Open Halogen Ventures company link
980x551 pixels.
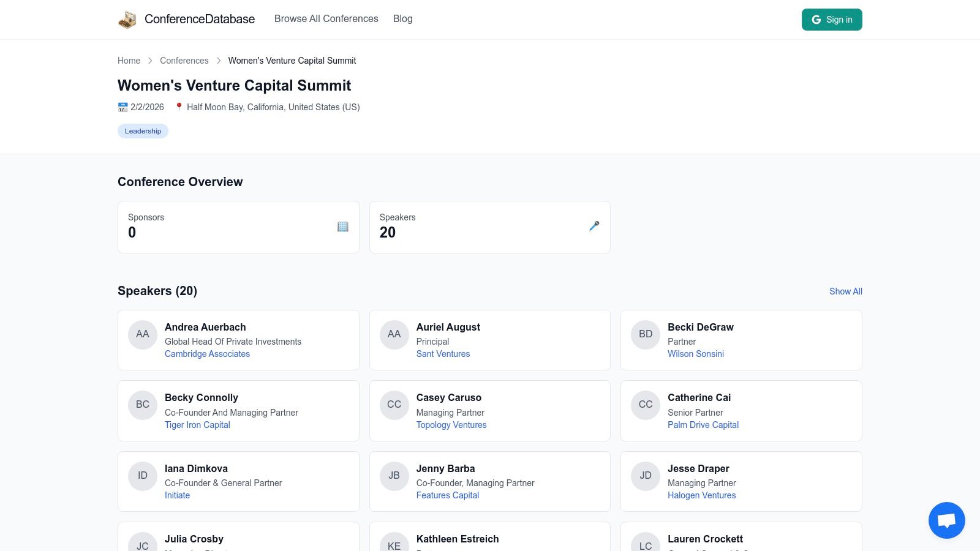701,495
